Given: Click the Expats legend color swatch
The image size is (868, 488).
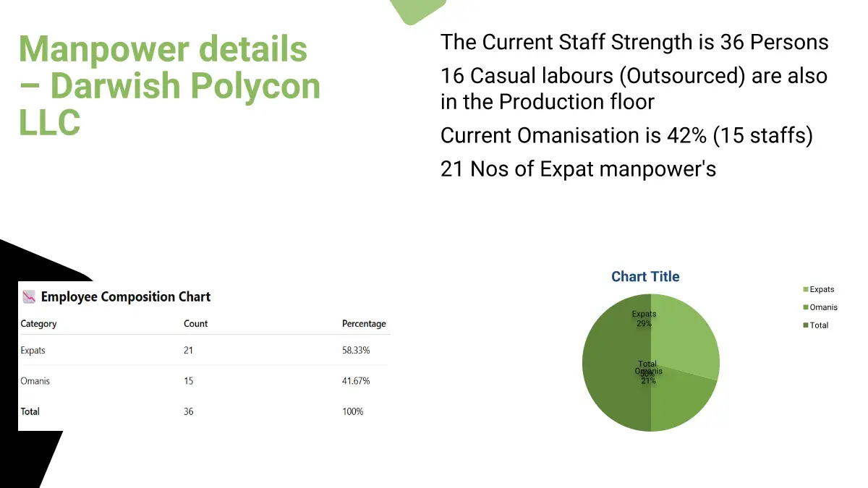Looking at the screenshot, I should pos(806,289).
